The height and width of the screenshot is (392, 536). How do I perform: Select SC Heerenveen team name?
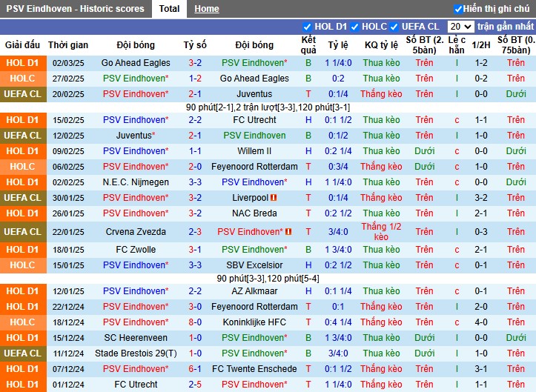pyautogui.click(x=136, y=338)
